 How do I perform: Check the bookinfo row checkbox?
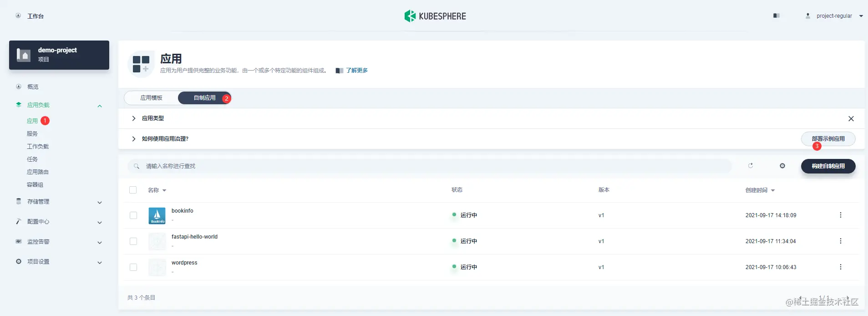pos(133,215)
